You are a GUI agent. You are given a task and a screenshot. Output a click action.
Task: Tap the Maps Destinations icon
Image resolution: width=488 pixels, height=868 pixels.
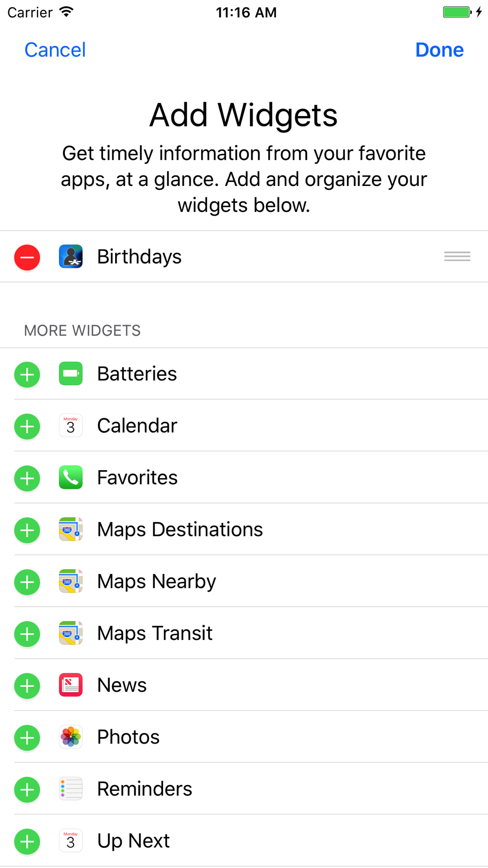(71, 530)
